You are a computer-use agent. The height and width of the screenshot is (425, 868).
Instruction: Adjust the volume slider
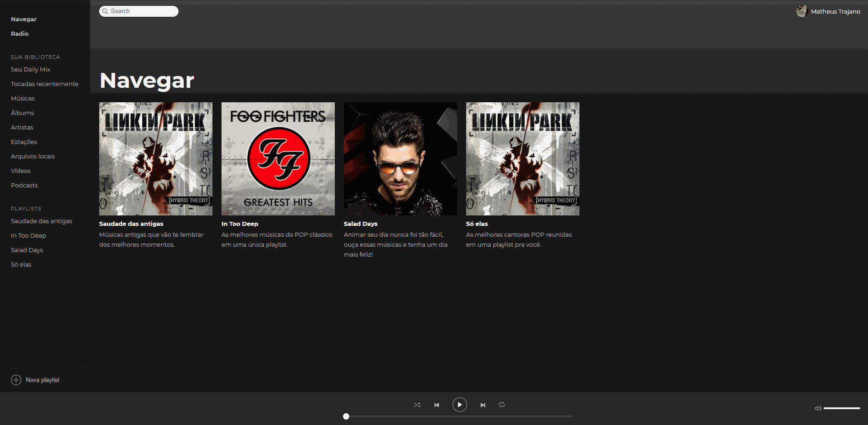tap(842, 408)
